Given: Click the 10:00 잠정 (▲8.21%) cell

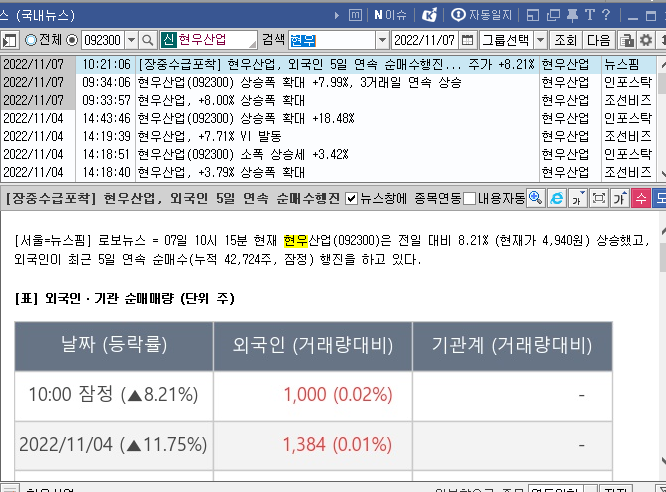Looking at the screenshot, I should (x=113, y=395).
